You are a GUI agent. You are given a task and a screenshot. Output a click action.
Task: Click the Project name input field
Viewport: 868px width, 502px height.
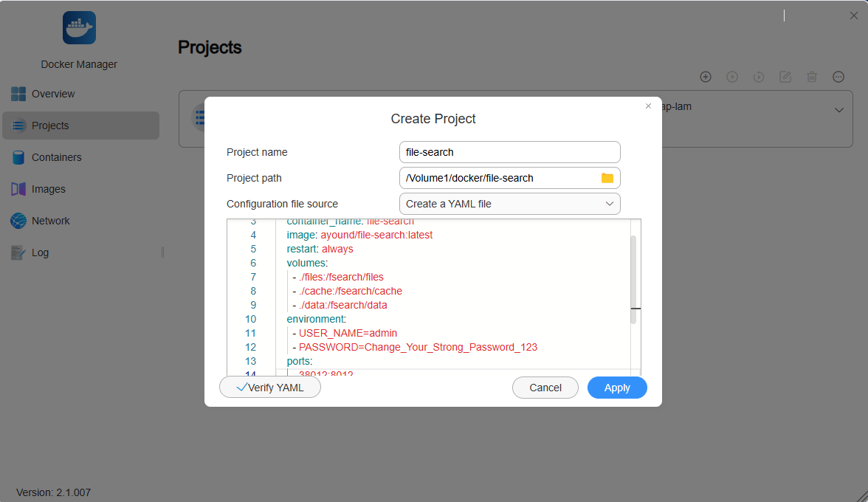tap(509, 152)
